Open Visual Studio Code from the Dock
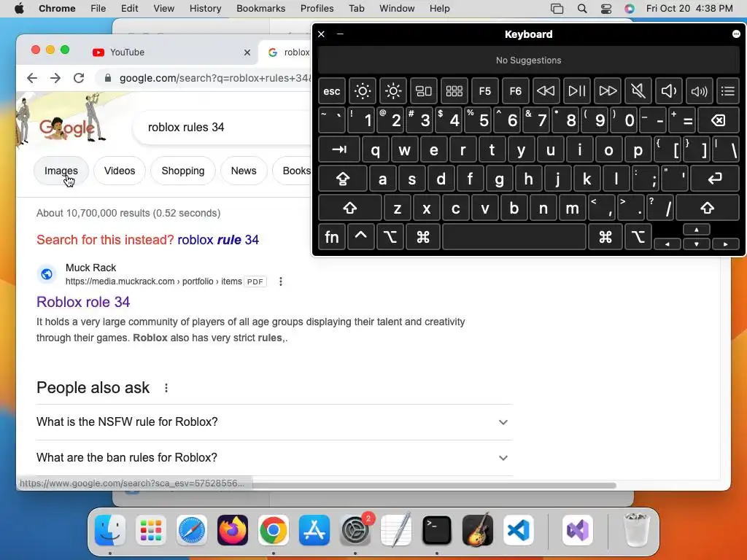 pos(519,530)
